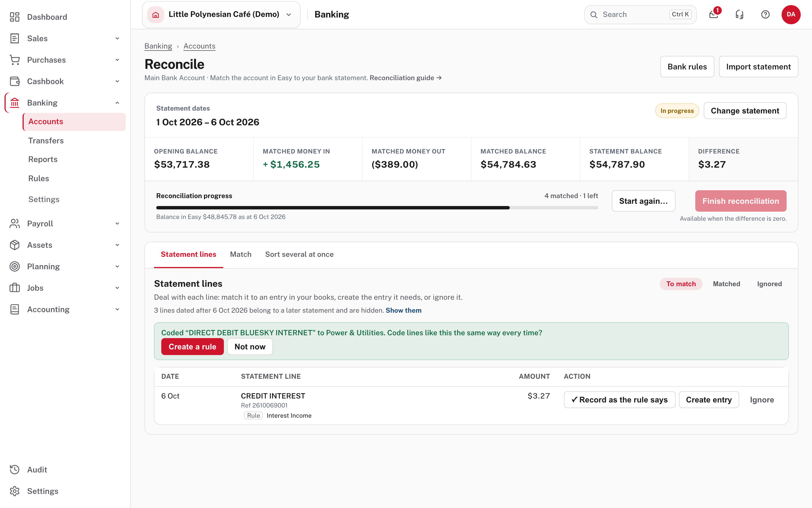This screenshot has width=812, height=508.
Task: Open the Little Polynesian Café company dropdown
Action: pos(221,14)
